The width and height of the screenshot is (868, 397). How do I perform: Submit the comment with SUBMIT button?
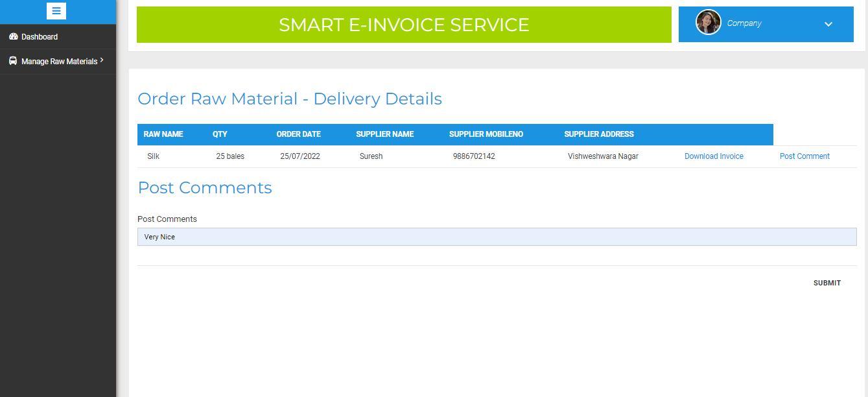click(x=827, y=283)
